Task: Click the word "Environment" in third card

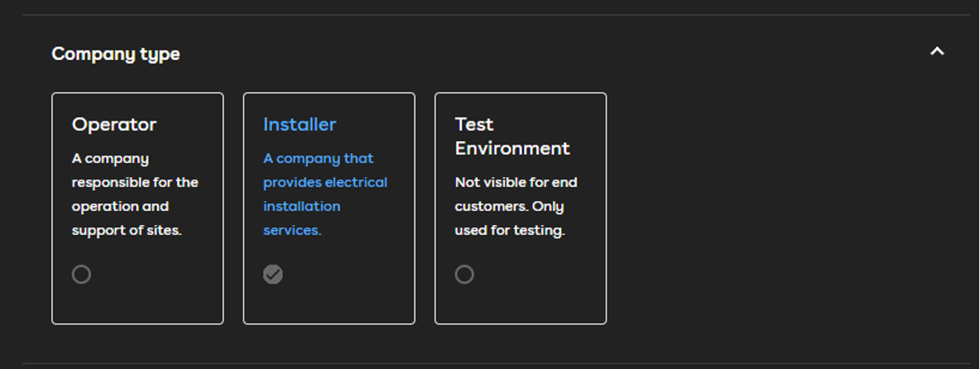Action: [512, 149]
